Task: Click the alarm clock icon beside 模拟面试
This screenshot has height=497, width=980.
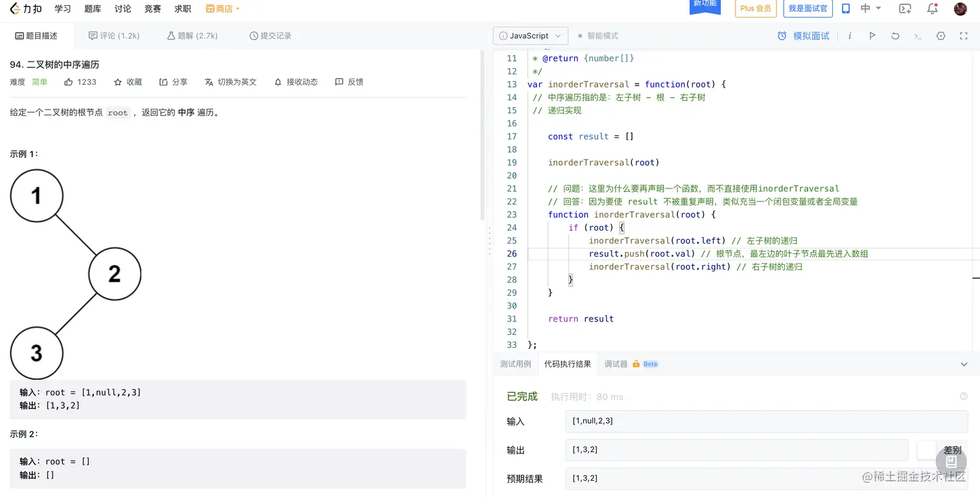Action: [782, 36]
